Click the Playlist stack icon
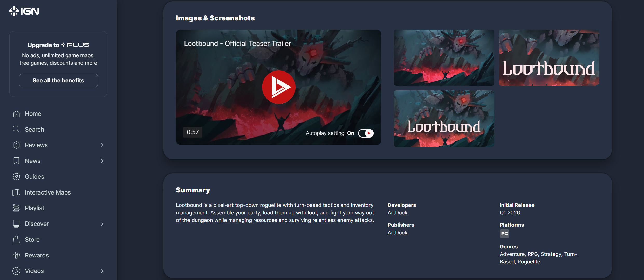 (16, 208)
